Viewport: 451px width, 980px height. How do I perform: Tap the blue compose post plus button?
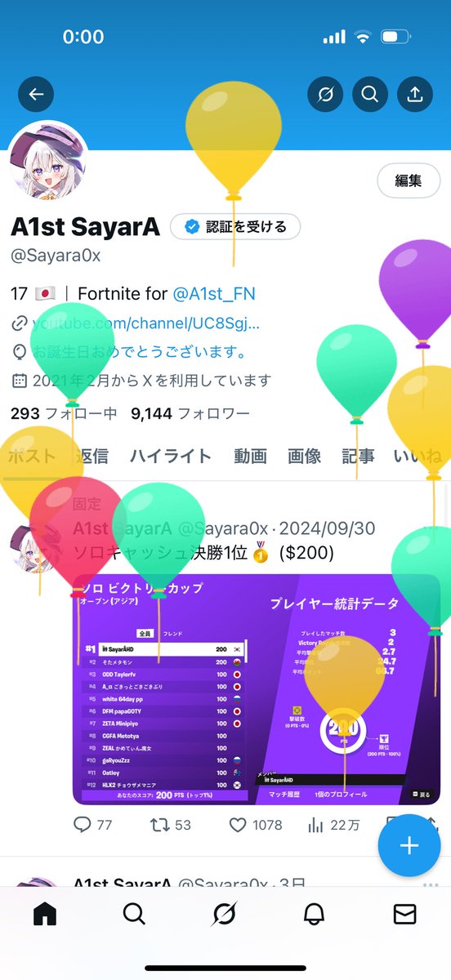click(x=409, y=845)
